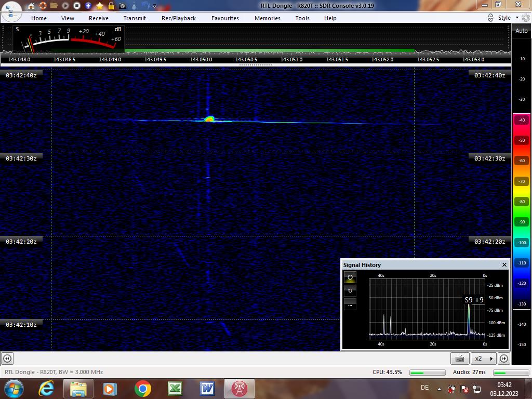Viewport: 532px width, 399px height.
Task: Click the -110 blue level on colour scale
Action: point(522,262)
